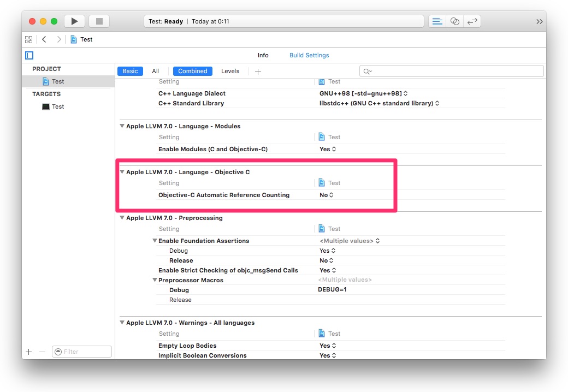This screenshot has width=568, height=392.
Task: Open Enable Foundation Assertions multiple values popup
Action: pyautogui.click(x=350, y=241)
